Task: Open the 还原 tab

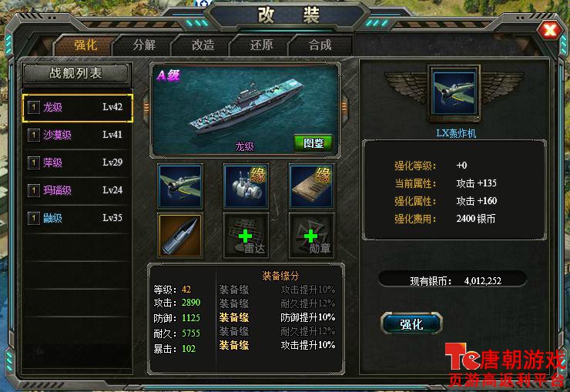Action: point(261,45)
